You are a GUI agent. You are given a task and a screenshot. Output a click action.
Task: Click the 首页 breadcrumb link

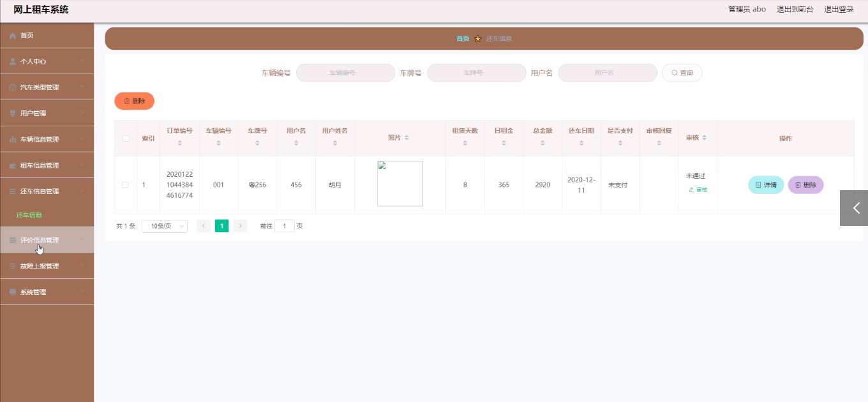pyautogui.click(x=463, y=38)
